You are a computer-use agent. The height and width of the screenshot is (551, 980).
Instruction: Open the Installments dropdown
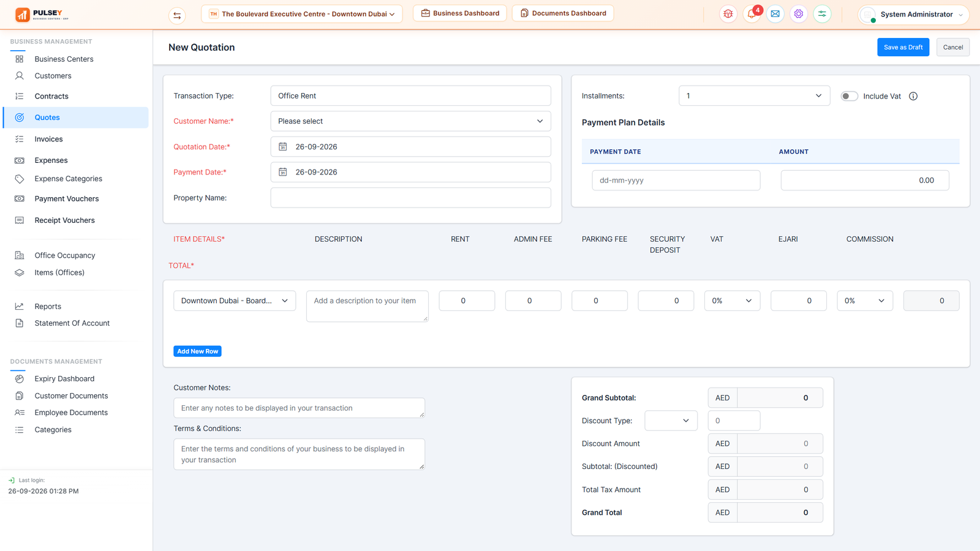click(x=754, y=96)
